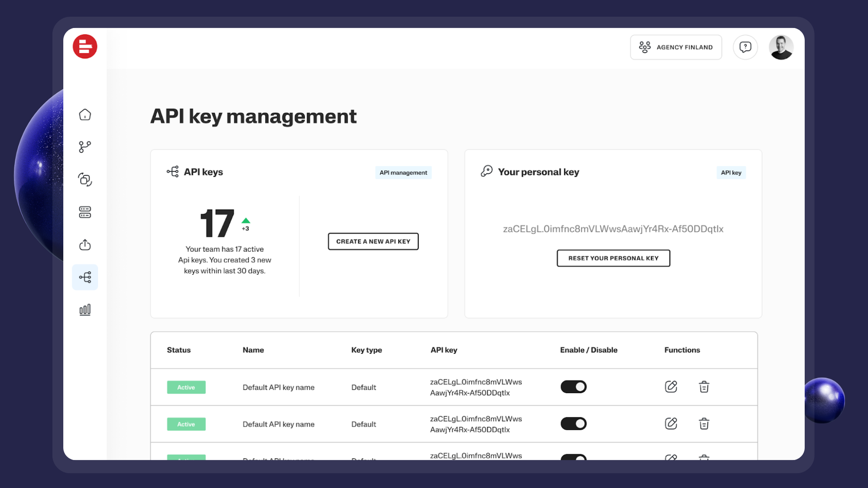
Task: Open the user profile avatar menu
Action: point(781,47)
